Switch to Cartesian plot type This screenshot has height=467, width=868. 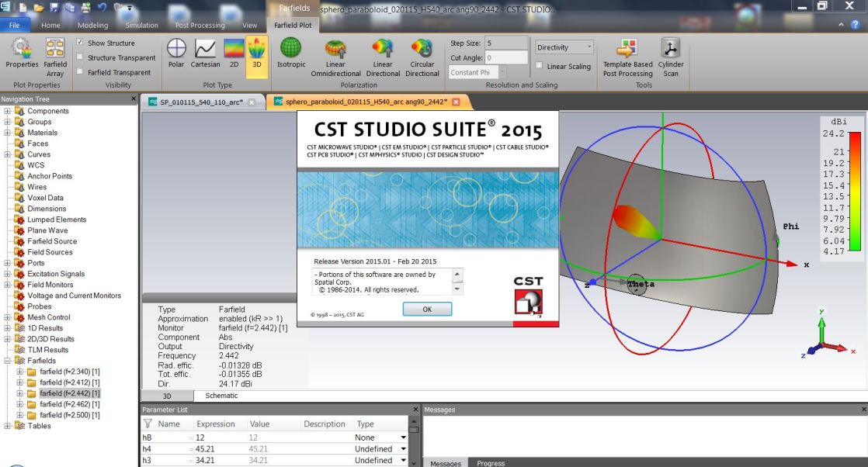click(x=205, y=53)
